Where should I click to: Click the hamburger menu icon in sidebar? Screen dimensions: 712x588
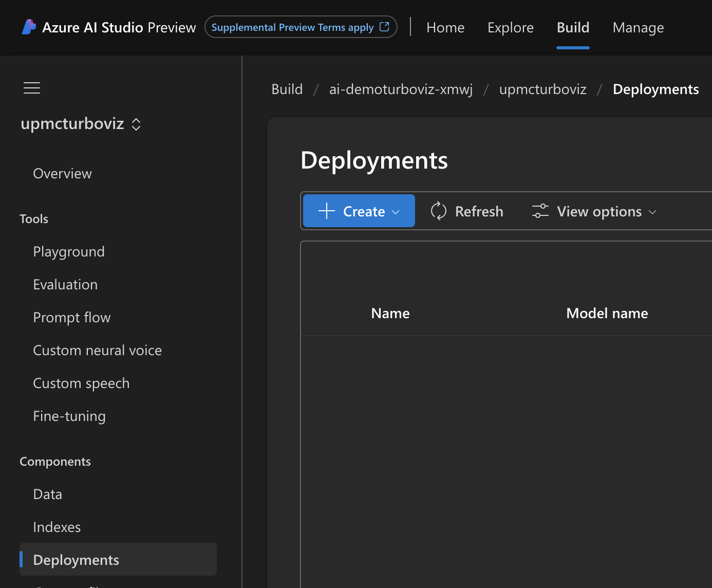coord(32,88)
